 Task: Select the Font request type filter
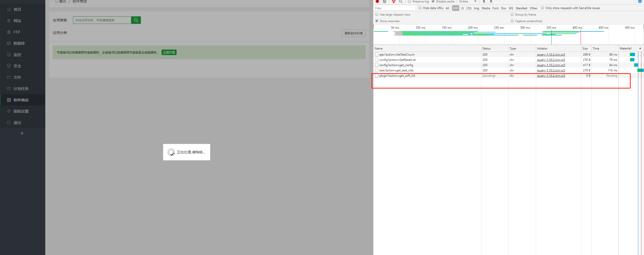(x=496, y=8)
